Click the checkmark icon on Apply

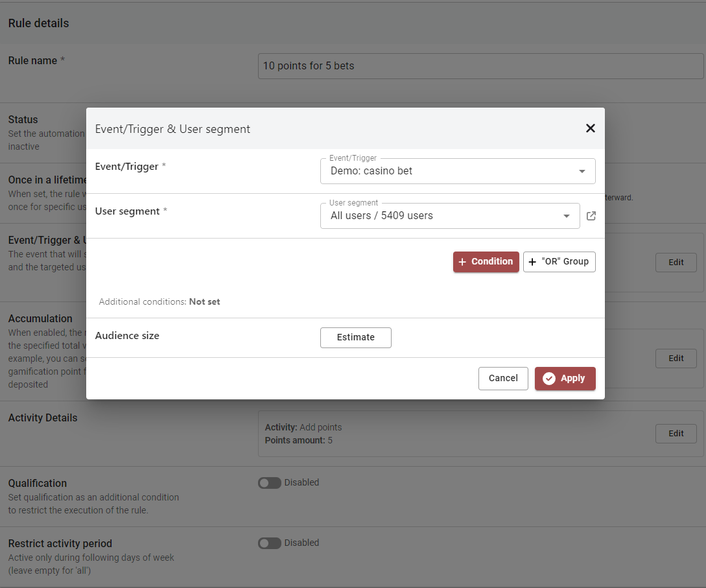tap(548, 379)
